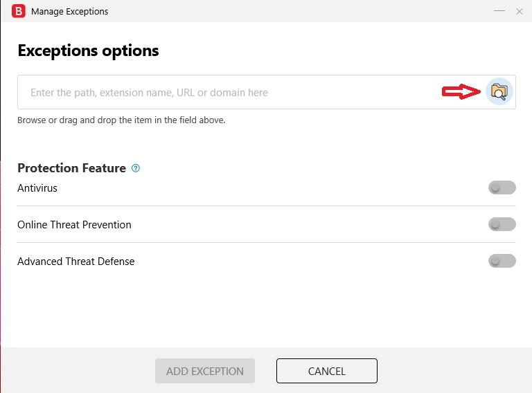This screenshot has height=393, width=532.
Task: Click the browse folder icon
Action: pyautogui.click(x=499, y=91)
